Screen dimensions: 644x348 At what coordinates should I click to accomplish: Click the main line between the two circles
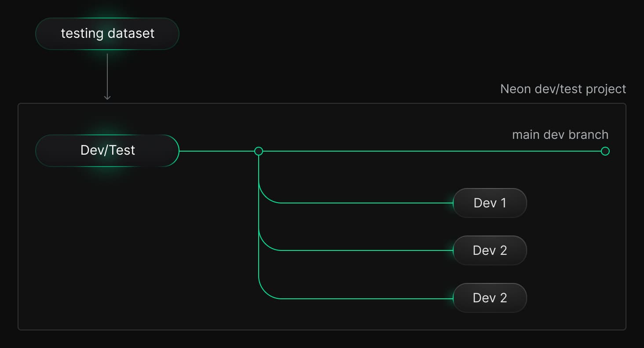[431, 151]
